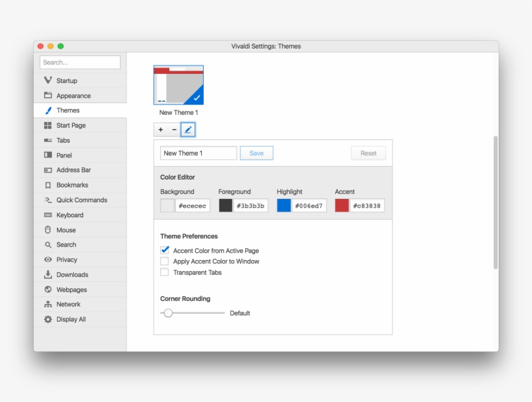Viewport: 532px width, 402px height.
Task: Toggle the edit theme pencil button
Action: click(x=188, y=130)
